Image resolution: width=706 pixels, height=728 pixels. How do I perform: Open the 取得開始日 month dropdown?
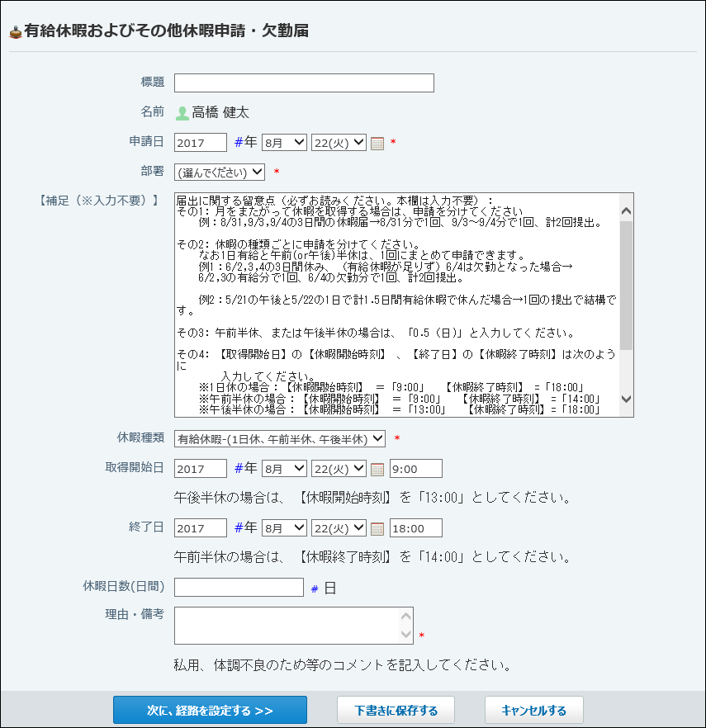[x=284, y=469]
